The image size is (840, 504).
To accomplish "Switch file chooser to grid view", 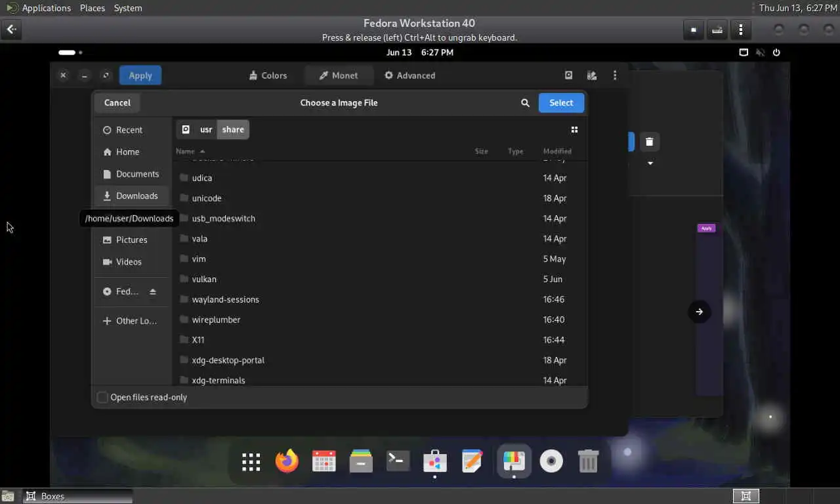I will click(574, 130).
